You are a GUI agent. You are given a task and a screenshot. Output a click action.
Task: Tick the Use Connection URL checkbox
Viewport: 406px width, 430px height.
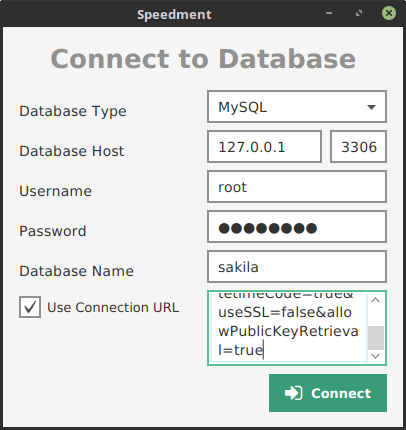coord(30,307)
